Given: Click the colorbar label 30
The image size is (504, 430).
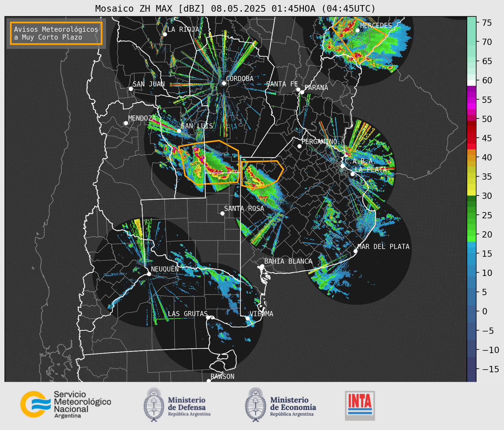Looking at the screenshot, I should [x=487, y=196].
